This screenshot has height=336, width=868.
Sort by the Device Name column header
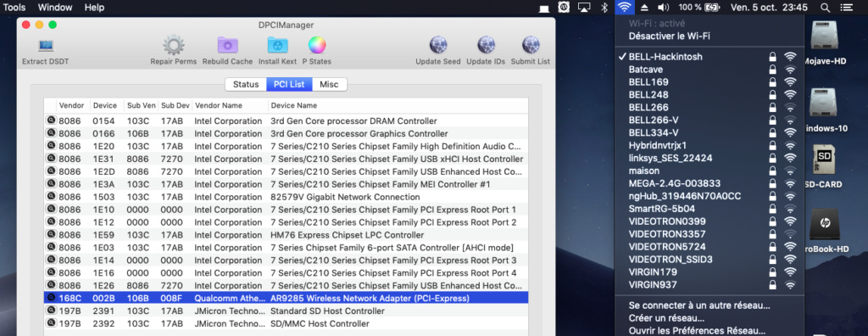(x=398, y=105)
